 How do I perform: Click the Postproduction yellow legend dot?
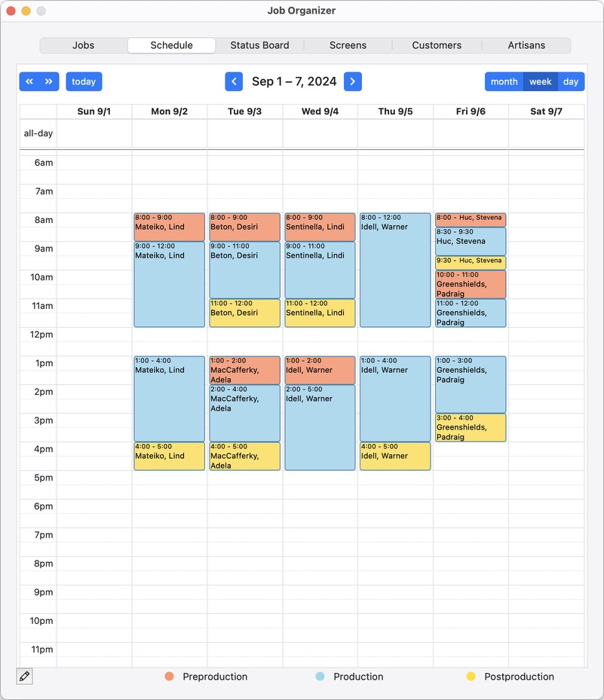(471, 677)
